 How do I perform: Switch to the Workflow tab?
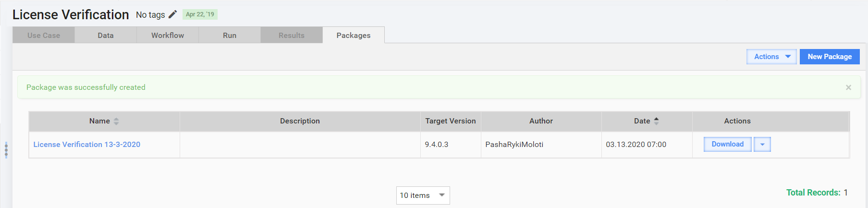(x=168, y=35)
